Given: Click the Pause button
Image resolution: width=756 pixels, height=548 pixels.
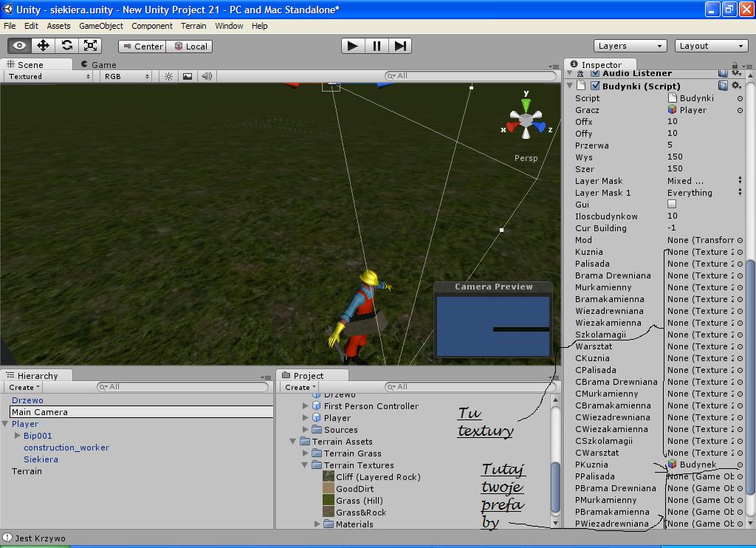Looking at the screenshot, I should click(377, 46).
